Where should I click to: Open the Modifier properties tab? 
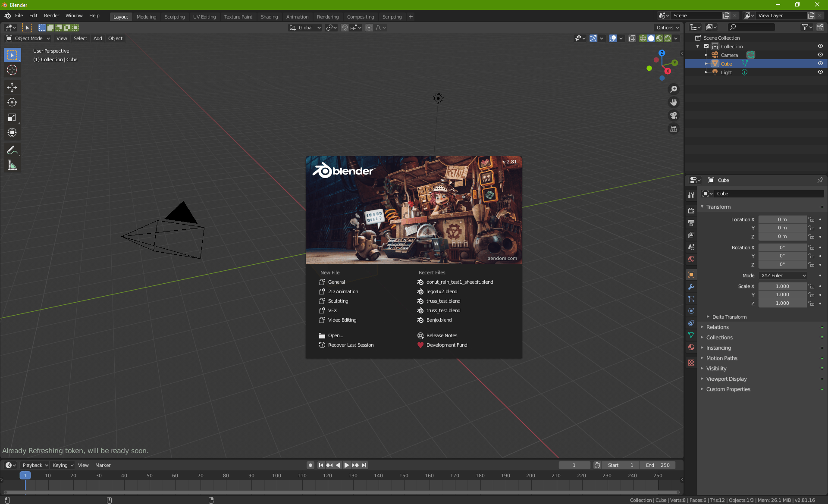tap(691, 287)
